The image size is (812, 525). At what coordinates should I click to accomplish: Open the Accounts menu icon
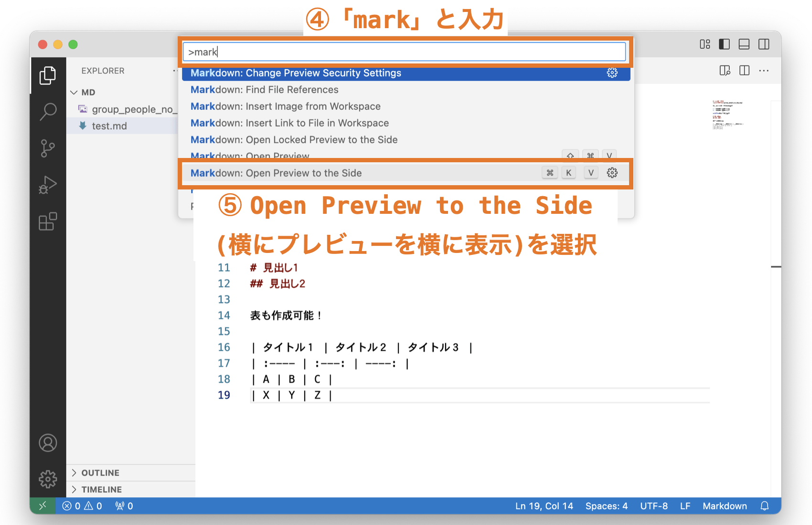pos(48,443)
